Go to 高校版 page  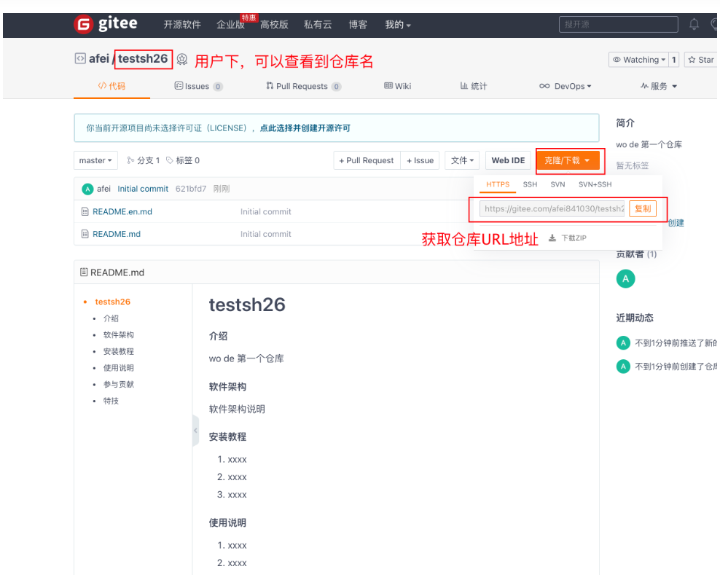tap(274, 25)
